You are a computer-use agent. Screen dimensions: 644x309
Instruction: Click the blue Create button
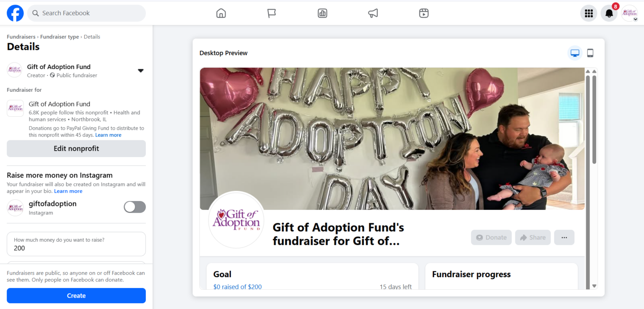pyautogui.click(x=76, y=296)
